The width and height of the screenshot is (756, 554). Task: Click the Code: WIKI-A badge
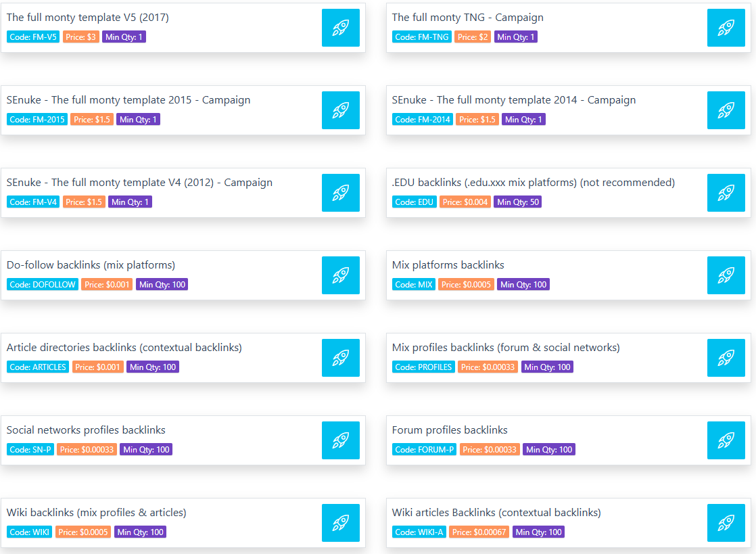coord(419,532)
